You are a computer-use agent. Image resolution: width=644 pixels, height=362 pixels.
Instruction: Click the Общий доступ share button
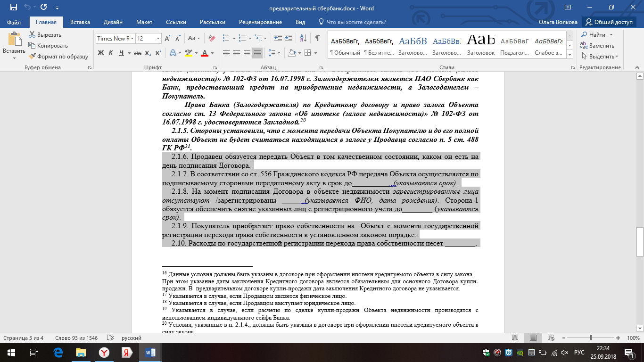point(609,22)
